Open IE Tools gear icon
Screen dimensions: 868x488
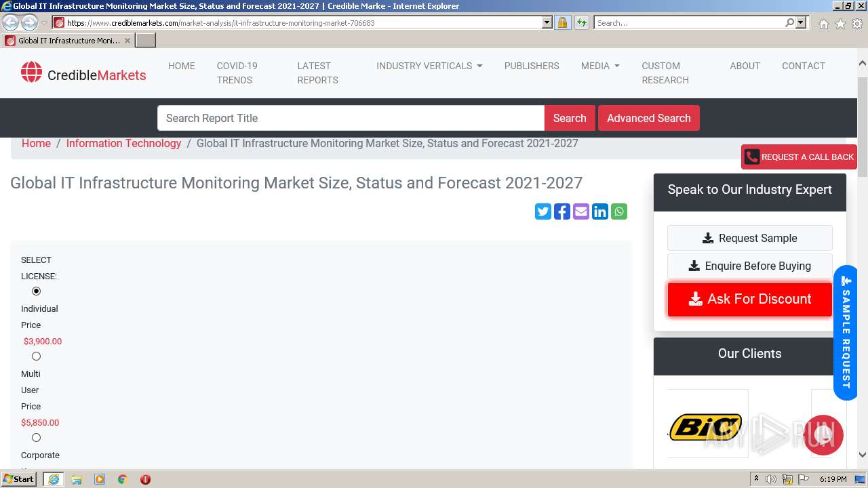tap(857, 24)
